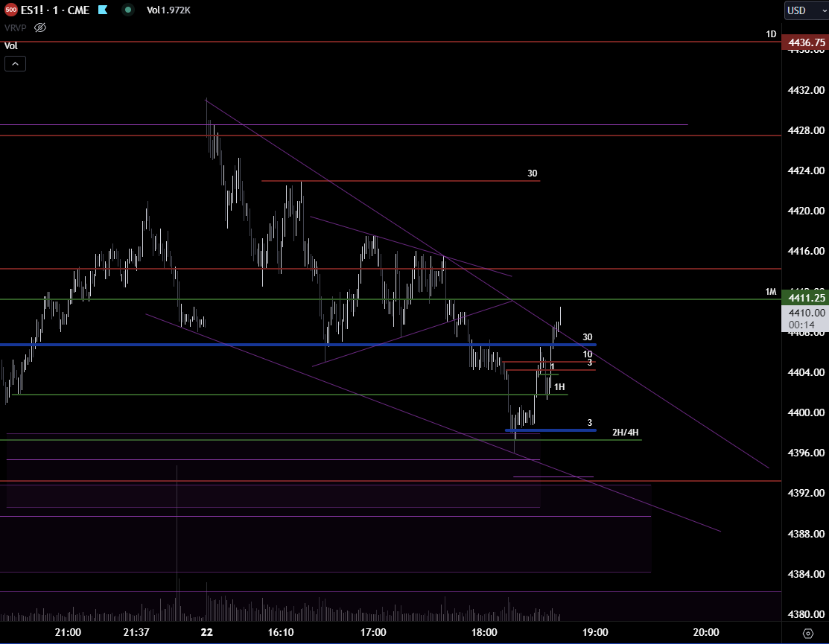Select the 1D line label
The width and height of the screenshot is (829, 644).
click(x=771, y=34)
